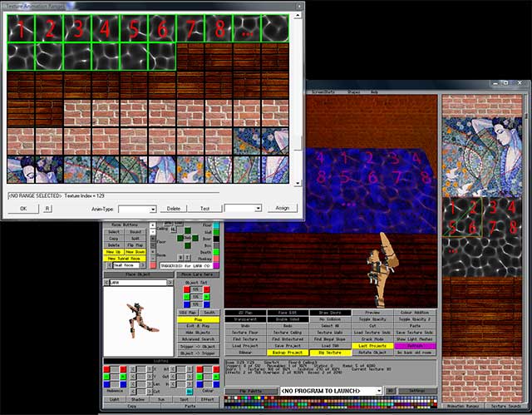
Task: Click the green Floor color swatch
Action: [216, 225]
